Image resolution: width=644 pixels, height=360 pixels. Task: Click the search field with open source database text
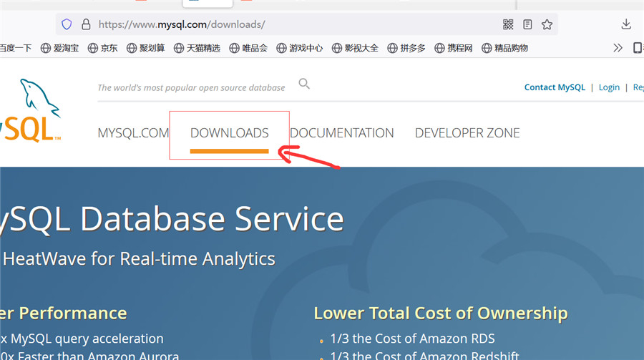[191, 87]
